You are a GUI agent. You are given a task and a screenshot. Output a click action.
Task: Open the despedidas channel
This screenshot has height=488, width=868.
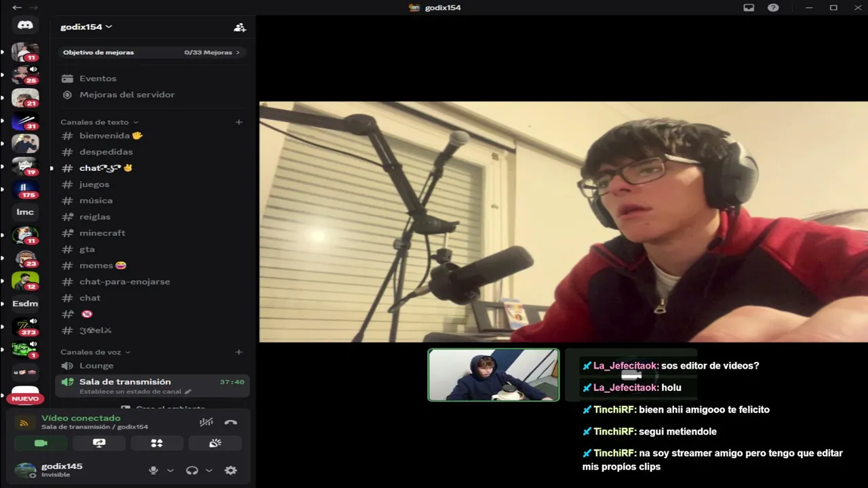152,152
